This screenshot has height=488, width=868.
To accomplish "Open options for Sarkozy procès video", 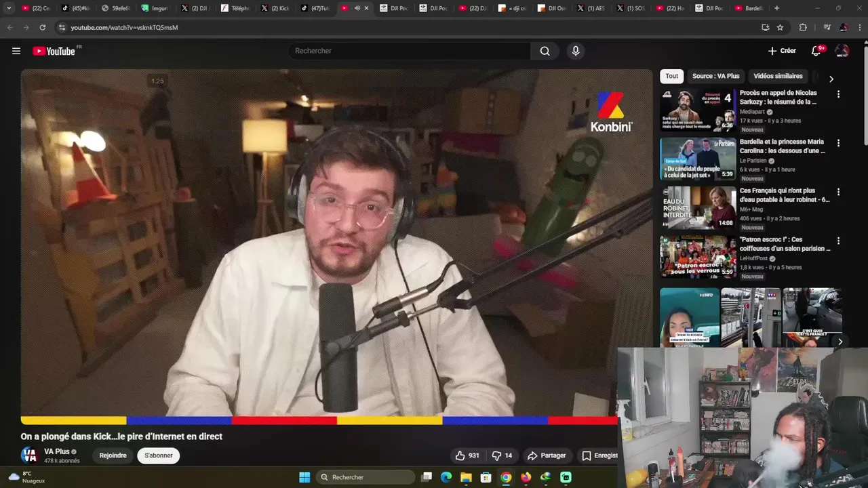I will point(838,94).
